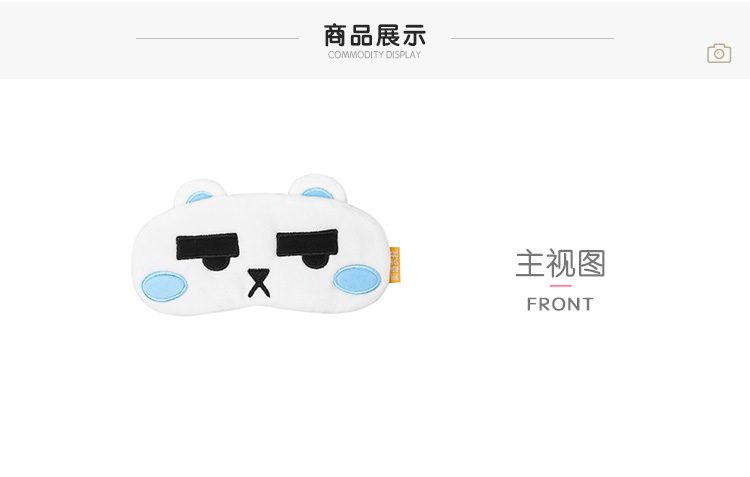This screenshot has height=477, width=750.
Task: Click the left blue cheek patch
Action: (x=164, y=286)
